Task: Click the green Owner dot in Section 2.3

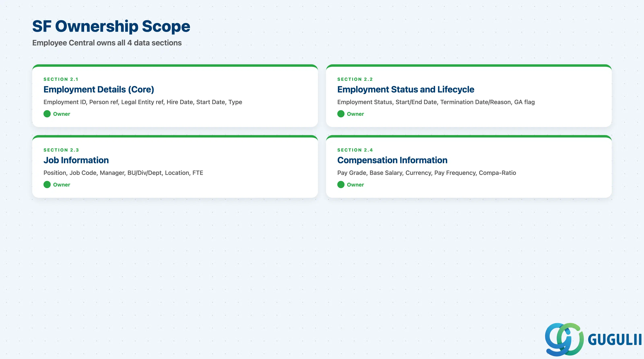Action: click(47, 185)
